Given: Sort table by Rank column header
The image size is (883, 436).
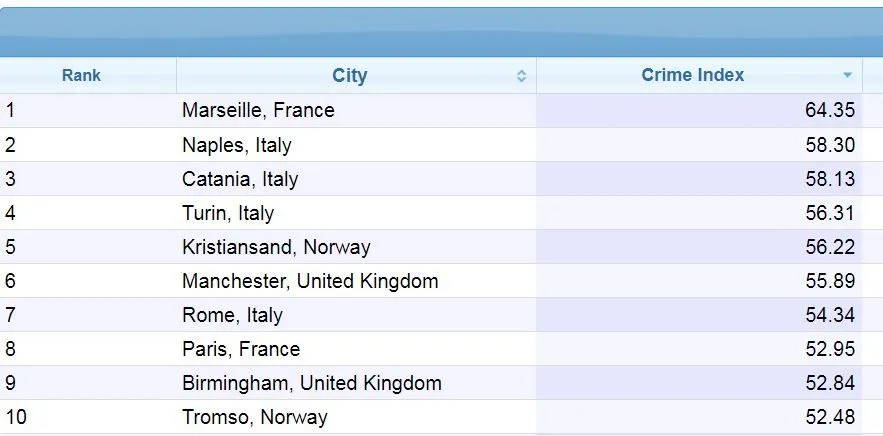Looking at the screenshot, I should tap(81, 75).
